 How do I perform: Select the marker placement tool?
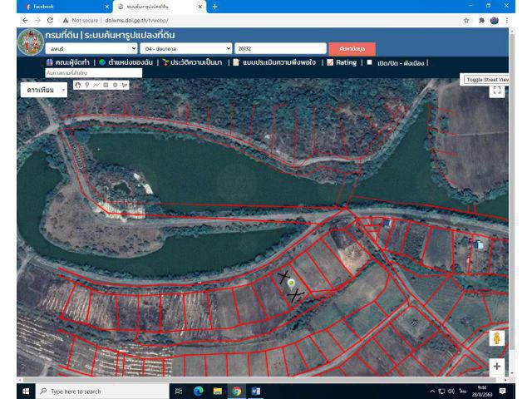coord(86,85)
